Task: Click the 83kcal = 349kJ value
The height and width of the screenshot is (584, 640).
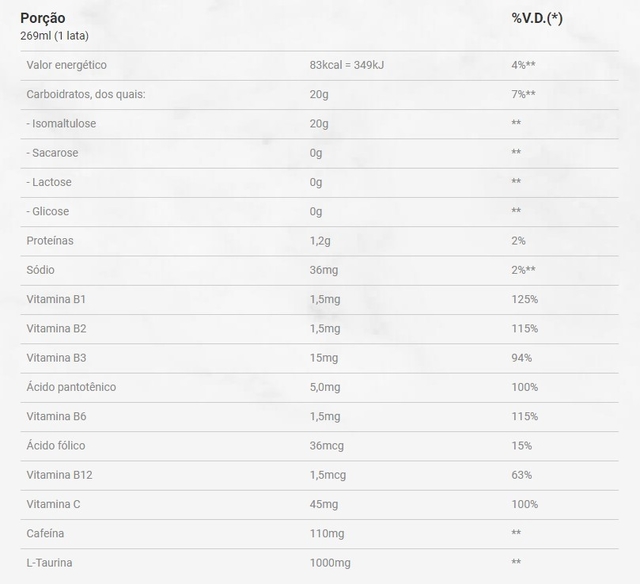Action: click(347, 65)
